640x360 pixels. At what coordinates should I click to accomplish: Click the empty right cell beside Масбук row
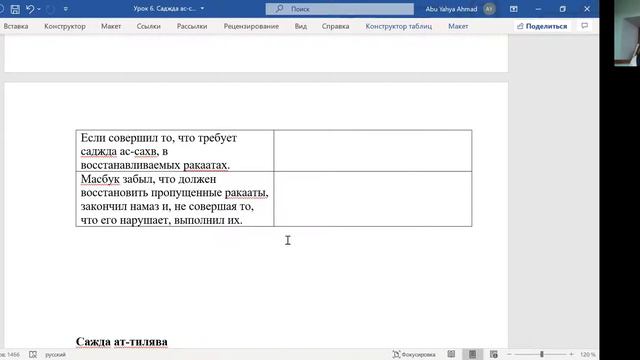click(x=373, y=199)
